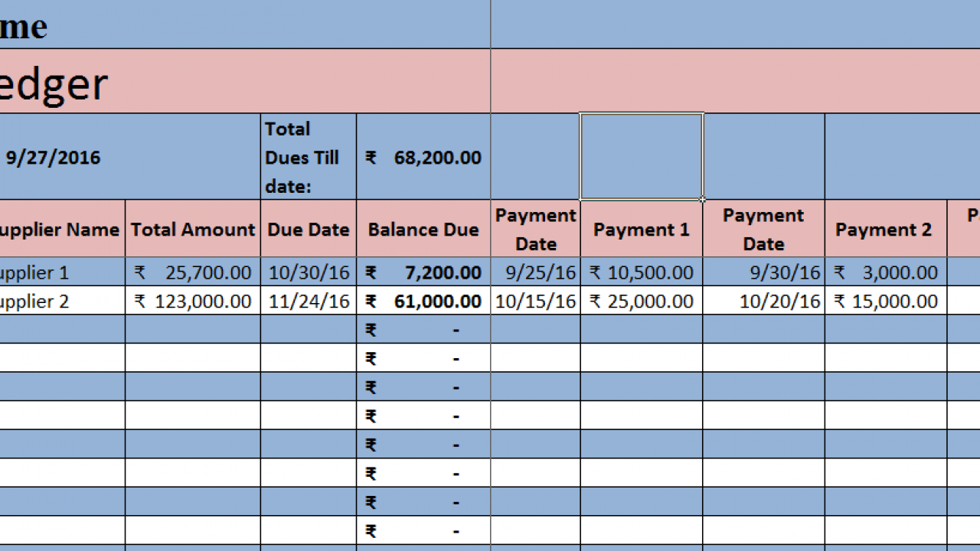Click the Due Date column header
Screen dimensions: 980x551
tap(309, 229)
